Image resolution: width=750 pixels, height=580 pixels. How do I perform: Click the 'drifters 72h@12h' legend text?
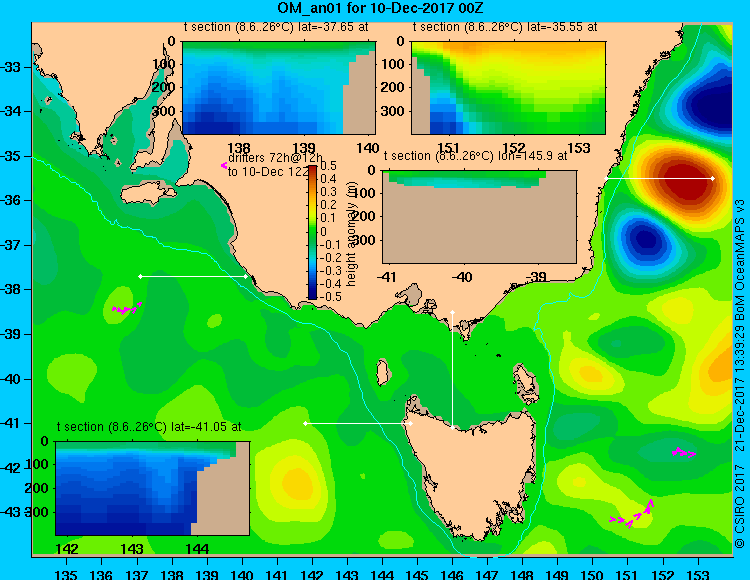pos(275,158)
